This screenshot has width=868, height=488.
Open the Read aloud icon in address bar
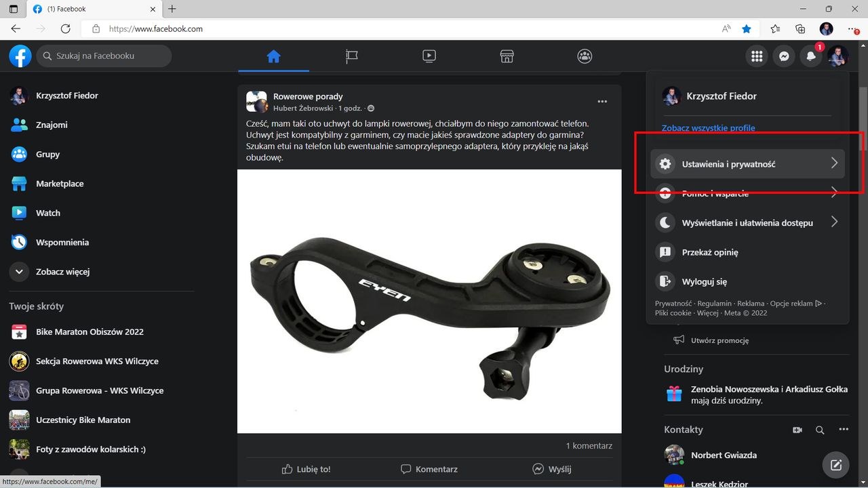726,29
